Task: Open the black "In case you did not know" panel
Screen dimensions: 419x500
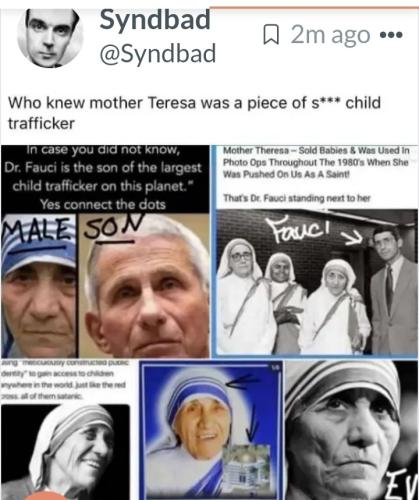Action: point(104,179)
